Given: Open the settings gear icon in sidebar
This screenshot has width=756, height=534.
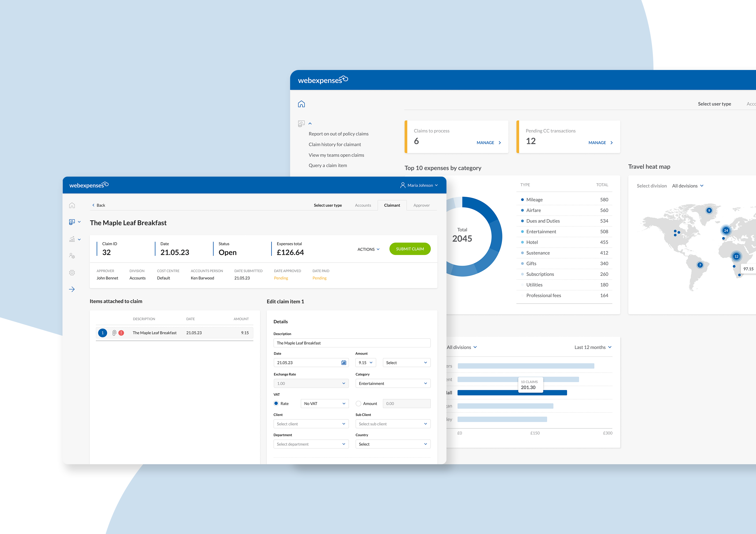Looking at the screenshot, I should pyautogui.click(x=72, y=272).
